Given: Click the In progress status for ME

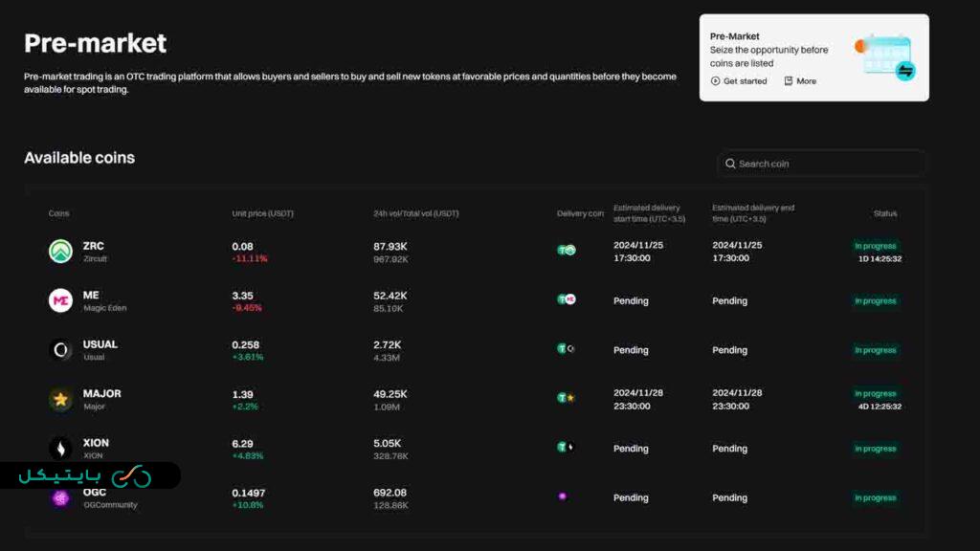Looking at the screenshot, I should click(x=875, y=300).
